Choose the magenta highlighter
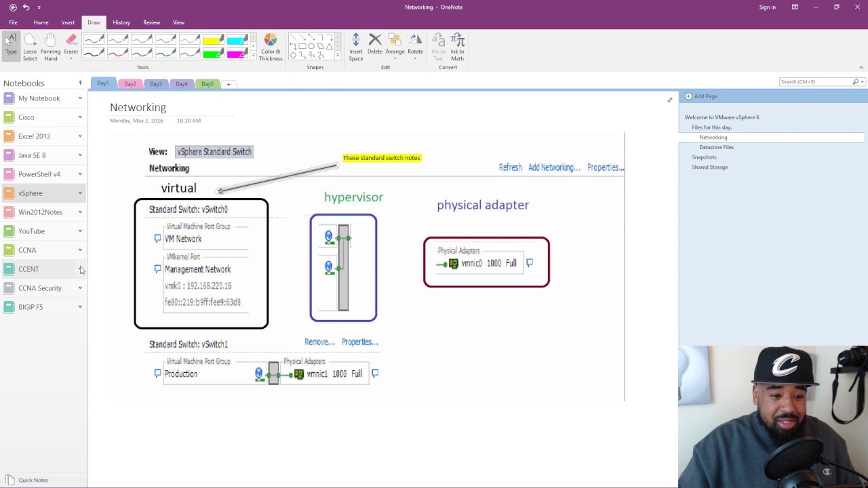868x488 pixels. click(x=237, y=52)
